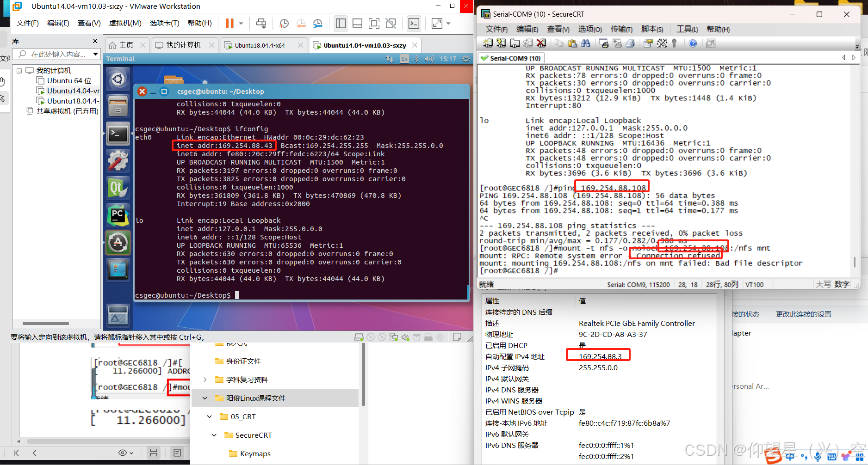Click SecureCRT print toolbar icon

point(630,43)
